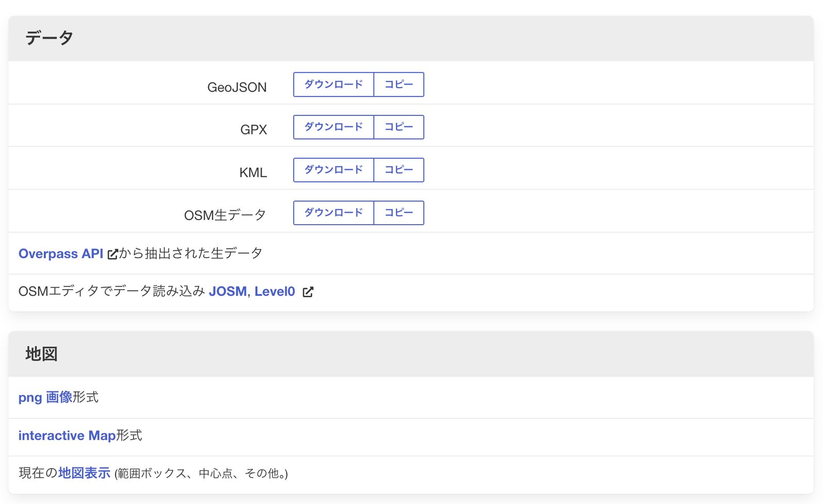This screenshot has width=825, height=504.
Task: Export as interactive Map
Action: coord(67,435)
